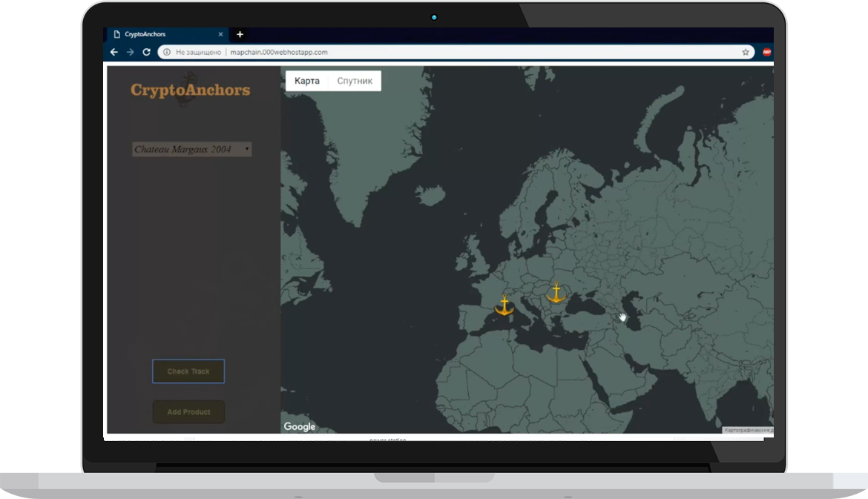The image size is (868, 499).
Task: Reload the page with the refresh icon
Action: [147, 52]
